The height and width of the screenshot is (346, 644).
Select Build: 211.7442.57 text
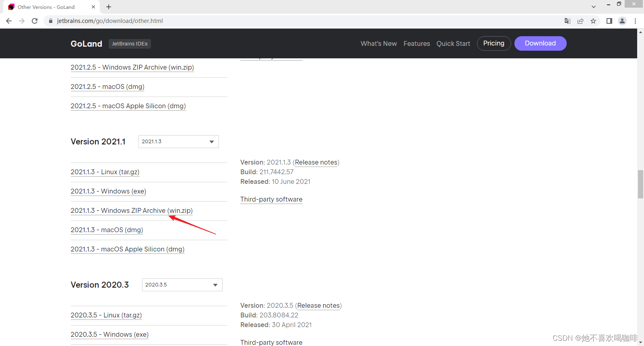coord(267,172)
